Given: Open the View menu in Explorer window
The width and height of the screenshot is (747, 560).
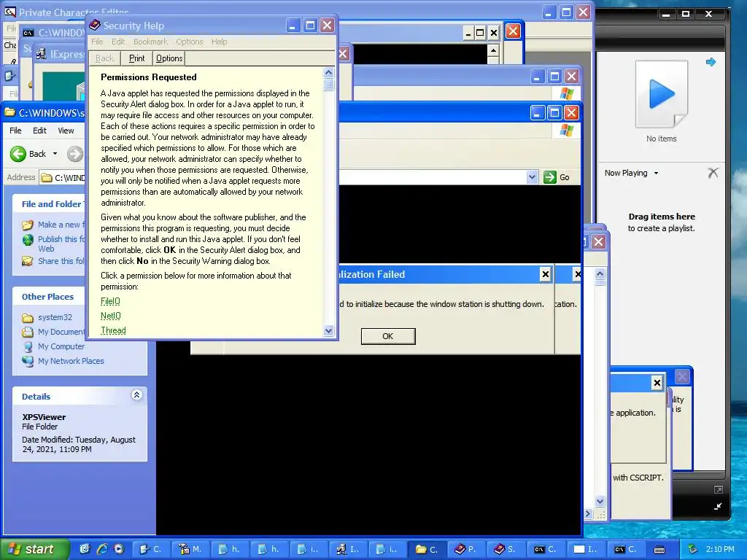Looking at the screenshot, I should pos(66,131).
